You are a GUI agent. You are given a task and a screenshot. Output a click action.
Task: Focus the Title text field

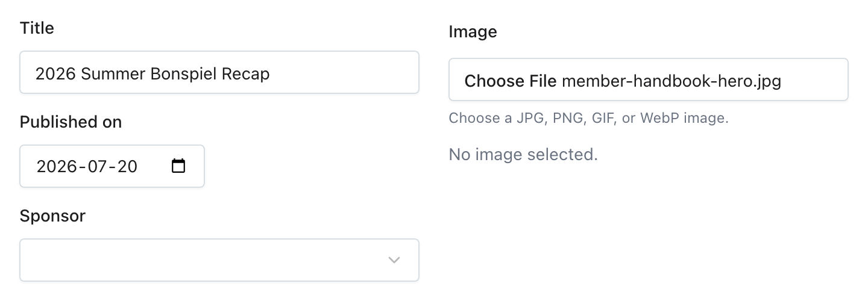(219, 72)
